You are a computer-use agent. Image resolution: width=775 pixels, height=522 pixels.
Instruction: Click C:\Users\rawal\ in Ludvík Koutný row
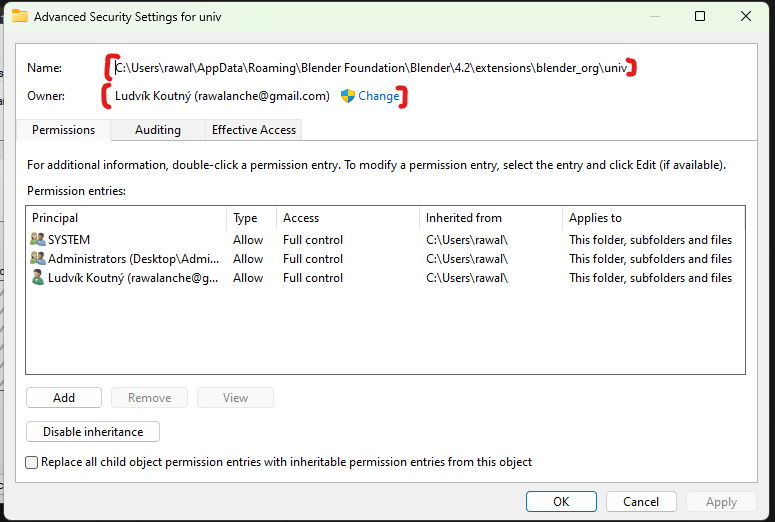point(467,278)
